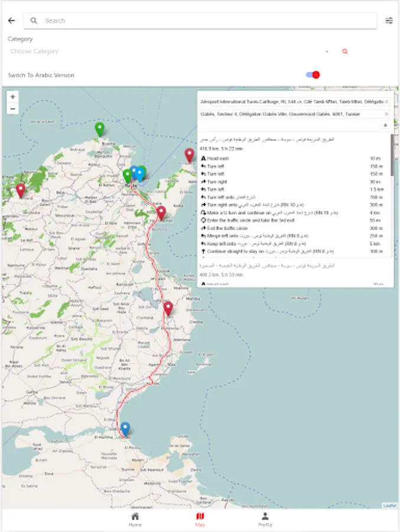
Task: Click Exit the traffic circle instruction
Action: point(292,228)
